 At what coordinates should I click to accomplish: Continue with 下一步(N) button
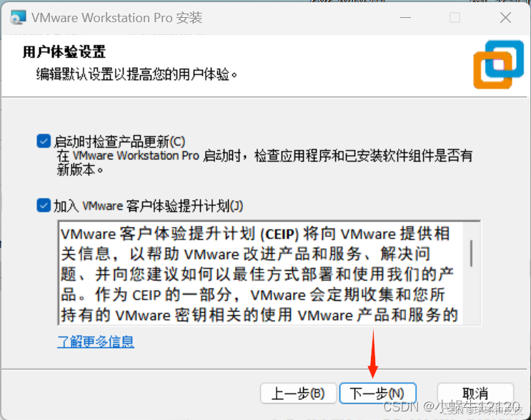click(377, 394)
